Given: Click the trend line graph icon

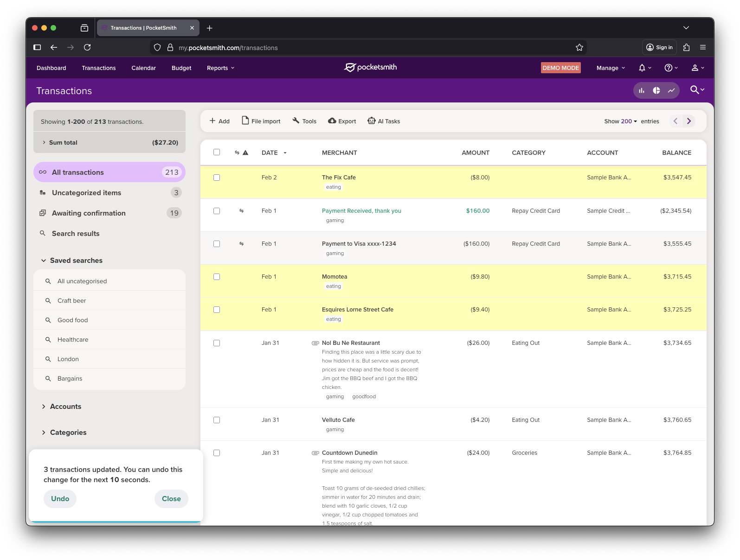Looking at the screenshot, I should coord(671,90).
